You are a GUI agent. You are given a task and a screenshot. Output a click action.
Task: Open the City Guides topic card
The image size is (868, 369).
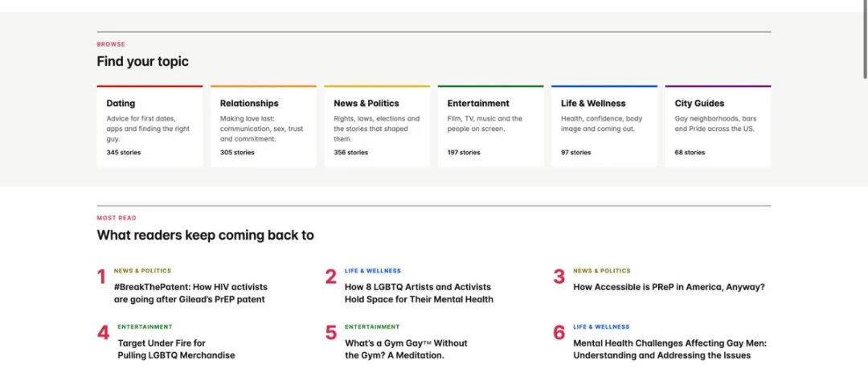coord(718,126)
